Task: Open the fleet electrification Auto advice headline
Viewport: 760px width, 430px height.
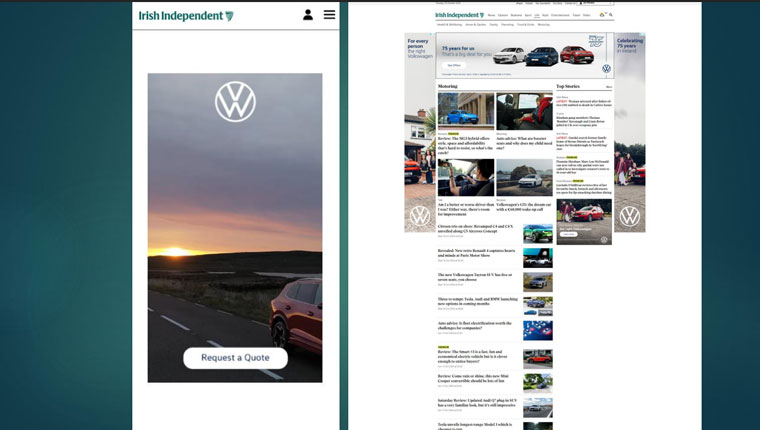Action: 475,325
